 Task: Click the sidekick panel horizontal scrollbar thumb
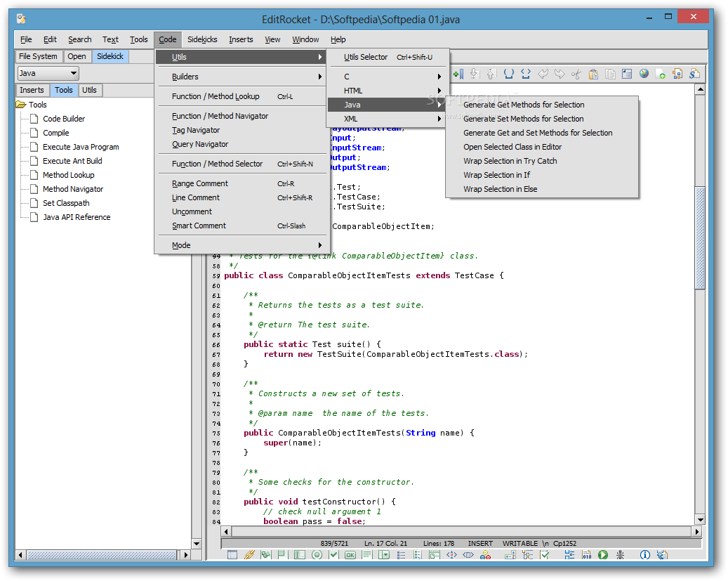point(102,555)
